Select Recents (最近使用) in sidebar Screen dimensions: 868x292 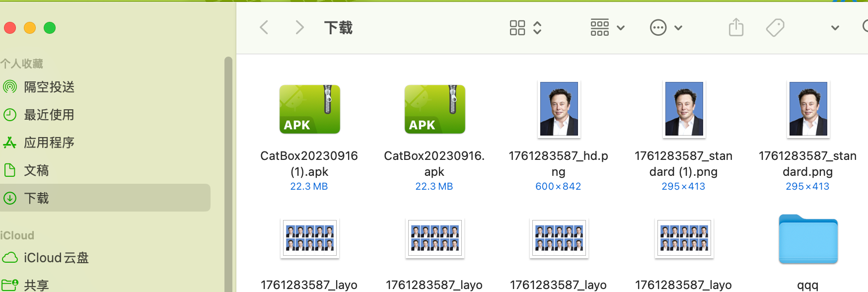tap(49, 115)
